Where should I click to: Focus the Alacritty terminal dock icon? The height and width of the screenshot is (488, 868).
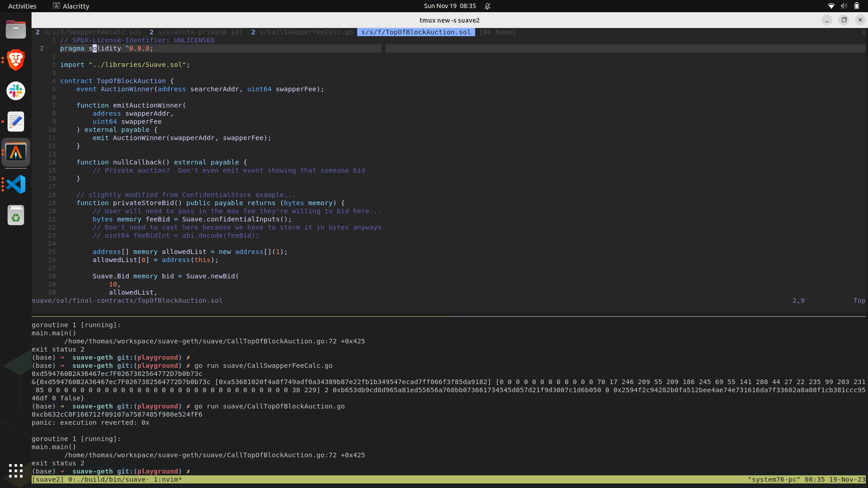[x=16, y=152]
